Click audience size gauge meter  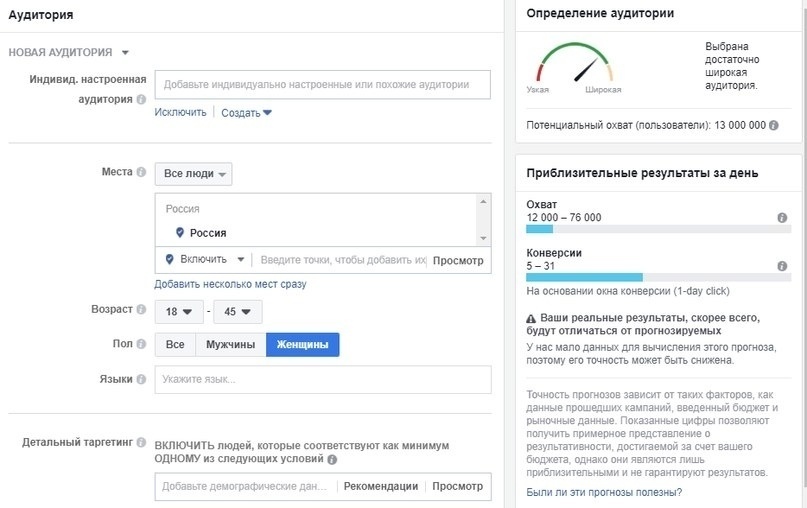[574, 64]
